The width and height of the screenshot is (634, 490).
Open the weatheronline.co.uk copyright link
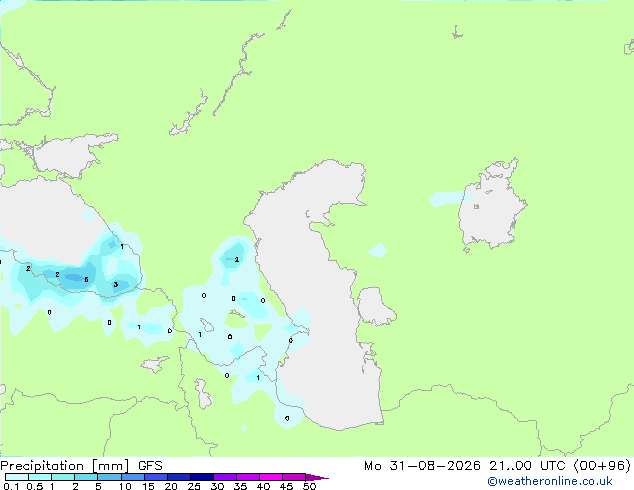tap(550, 481)
